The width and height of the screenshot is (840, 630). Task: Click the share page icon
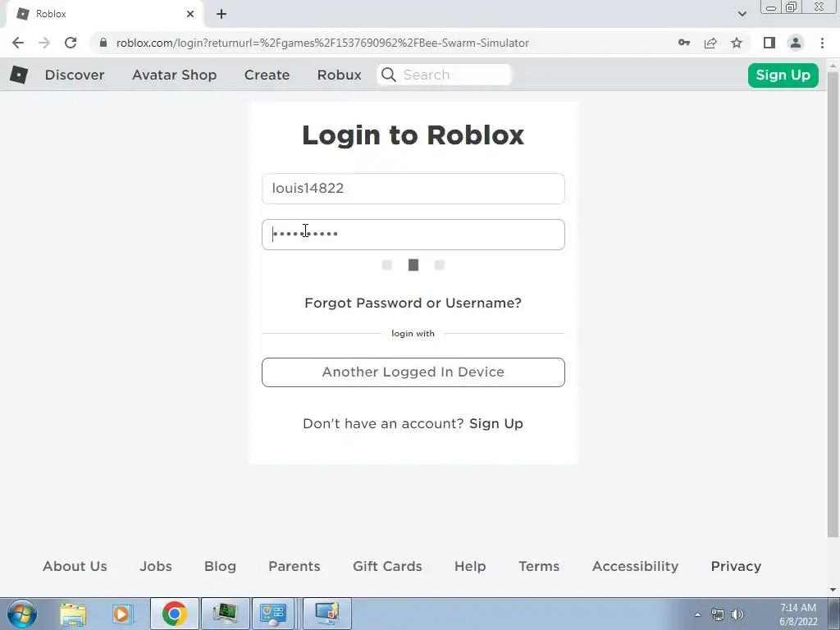710,43
